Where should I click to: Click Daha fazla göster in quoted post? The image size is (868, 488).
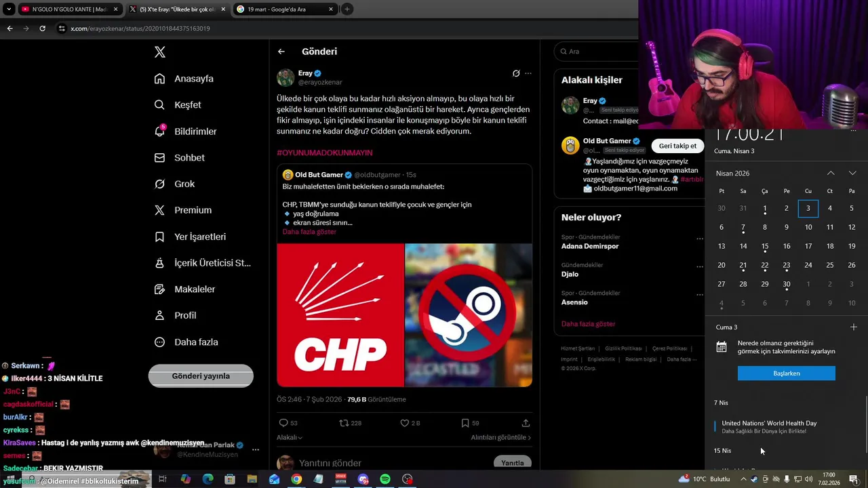tap(309, 232)
